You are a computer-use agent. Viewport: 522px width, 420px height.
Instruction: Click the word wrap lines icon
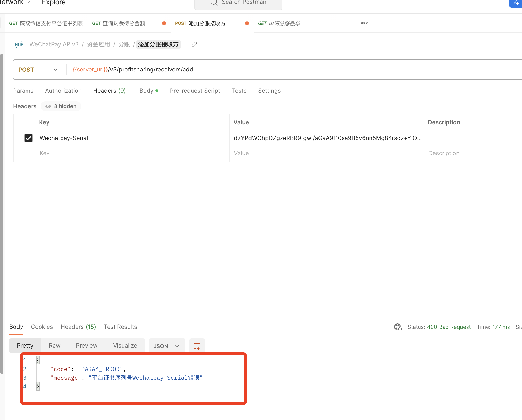click(197, 346)
